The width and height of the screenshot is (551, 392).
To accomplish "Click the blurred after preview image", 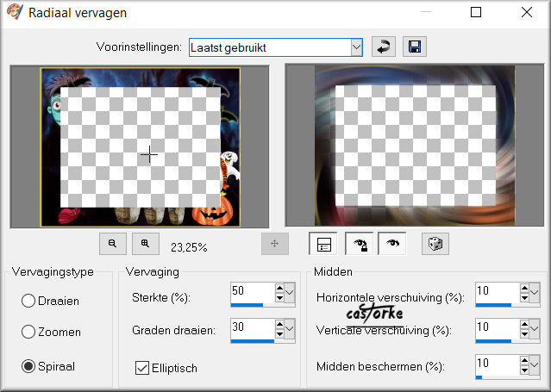I will pyautogui.click(x=415, y=146).
